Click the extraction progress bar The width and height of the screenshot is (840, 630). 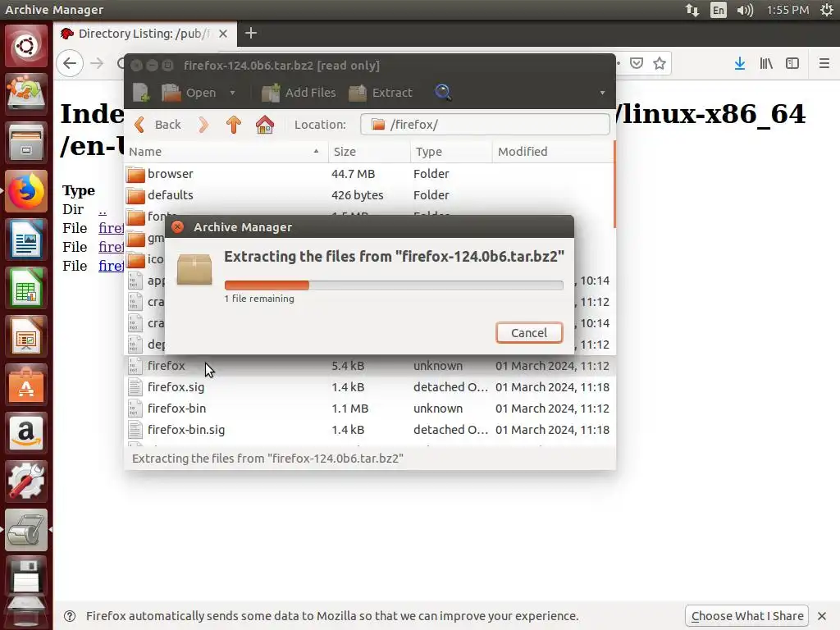(x=394, y=285)
